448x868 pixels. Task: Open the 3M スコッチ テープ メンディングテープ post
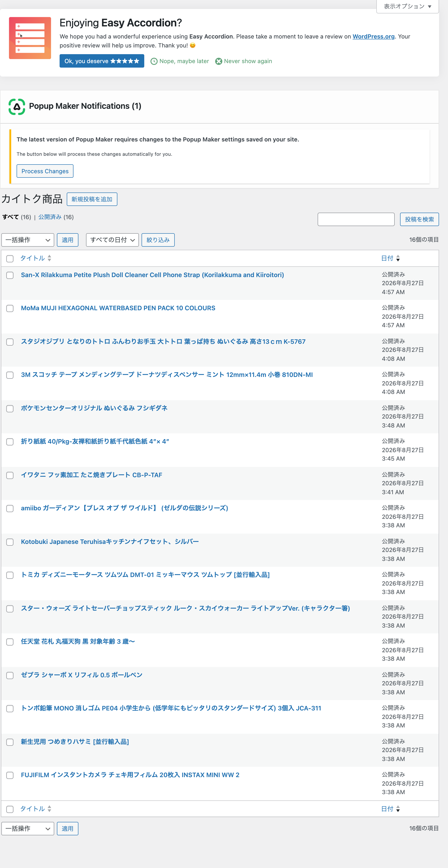tap(167, 375)
